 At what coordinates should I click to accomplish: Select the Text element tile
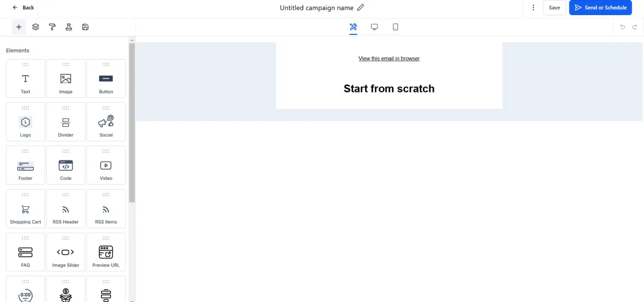point(25,78)
